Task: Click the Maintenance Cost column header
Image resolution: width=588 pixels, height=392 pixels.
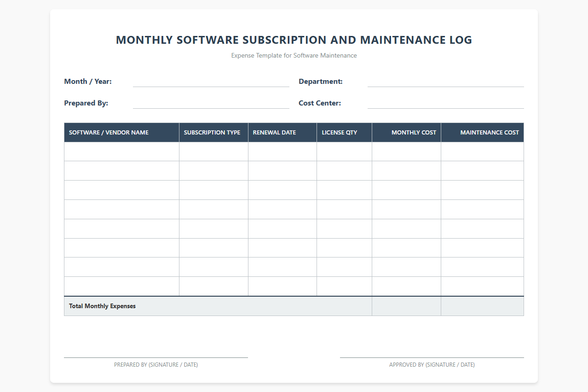Action: pos(482,132)
